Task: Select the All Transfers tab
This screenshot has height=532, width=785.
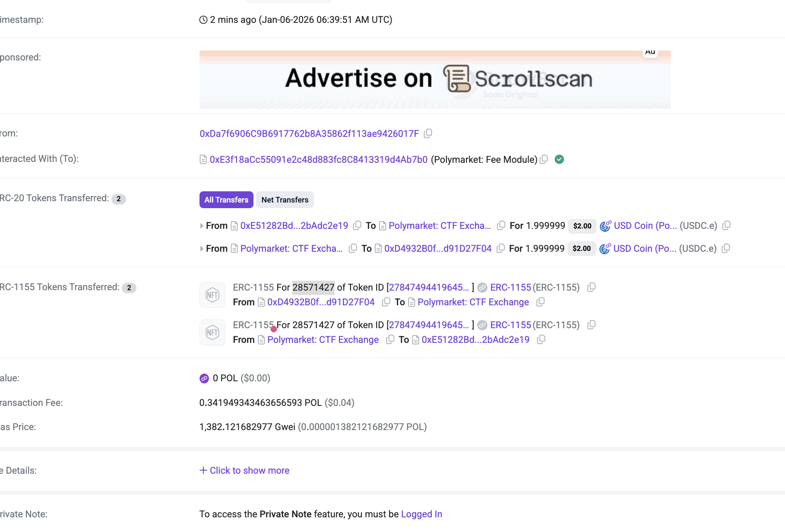Action: 226,199
